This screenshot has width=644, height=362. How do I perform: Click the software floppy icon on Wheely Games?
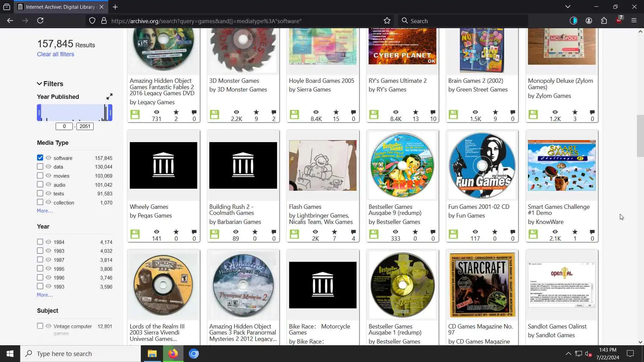coord(135,234)
